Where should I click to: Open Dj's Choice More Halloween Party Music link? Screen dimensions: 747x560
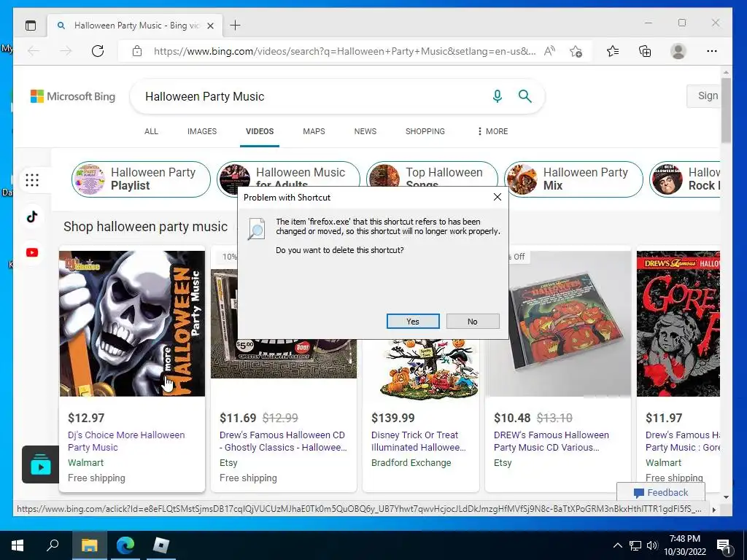[126, 441]
